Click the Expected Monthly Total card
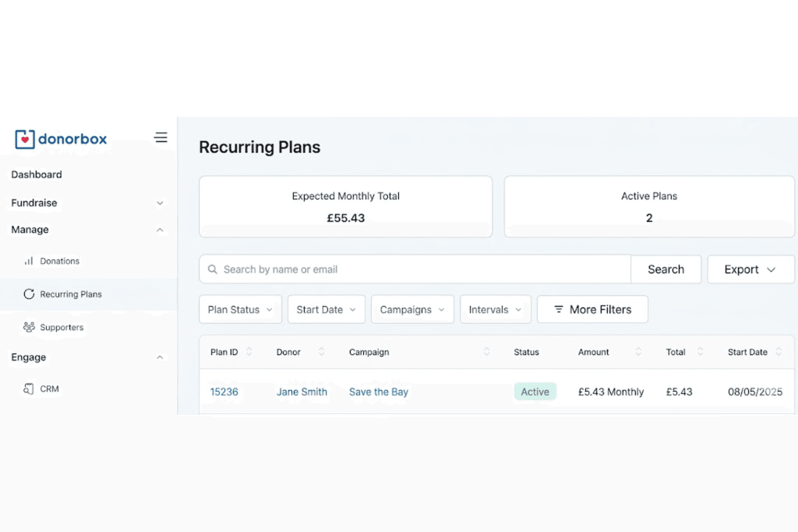The height and width of the screenshot is (532, 798). click(x=346, y=206)
